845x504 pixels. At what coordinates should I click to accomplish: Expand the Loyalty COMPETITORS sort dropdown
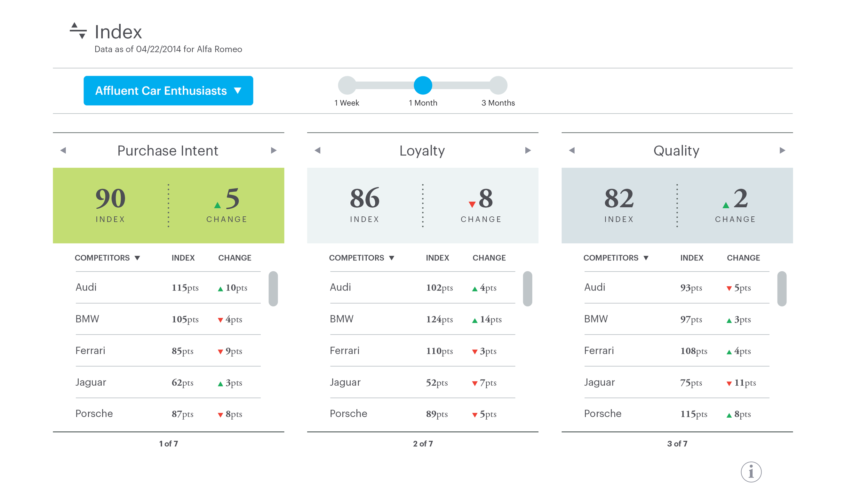[x=362, y=258]
